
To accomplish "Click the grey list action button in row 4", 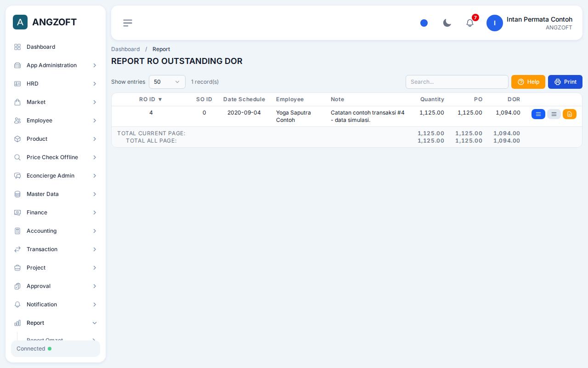I will pyautogui.click(x=554, y=114).
